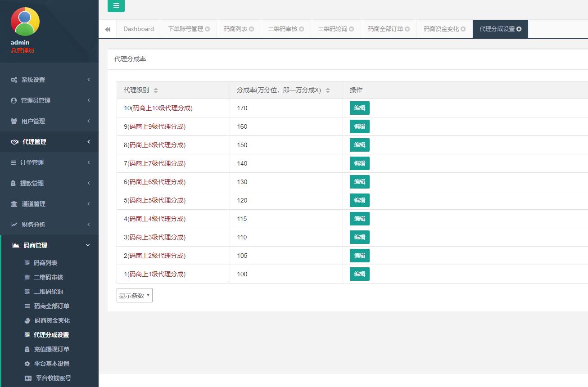Click the green hamburger menu toggle button
This screenshot has width=588, height=387.
point(116,6)
